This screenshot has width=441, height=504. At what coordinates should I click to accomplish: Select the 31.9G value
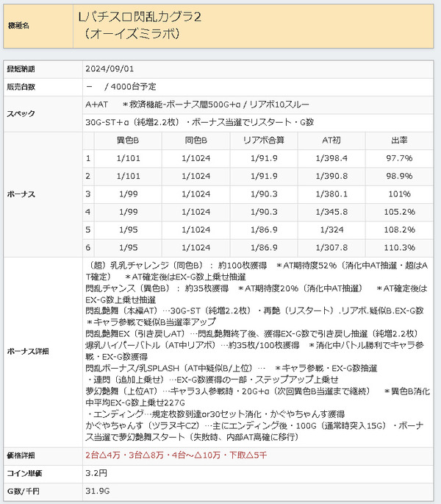click(x=98, y=491)
